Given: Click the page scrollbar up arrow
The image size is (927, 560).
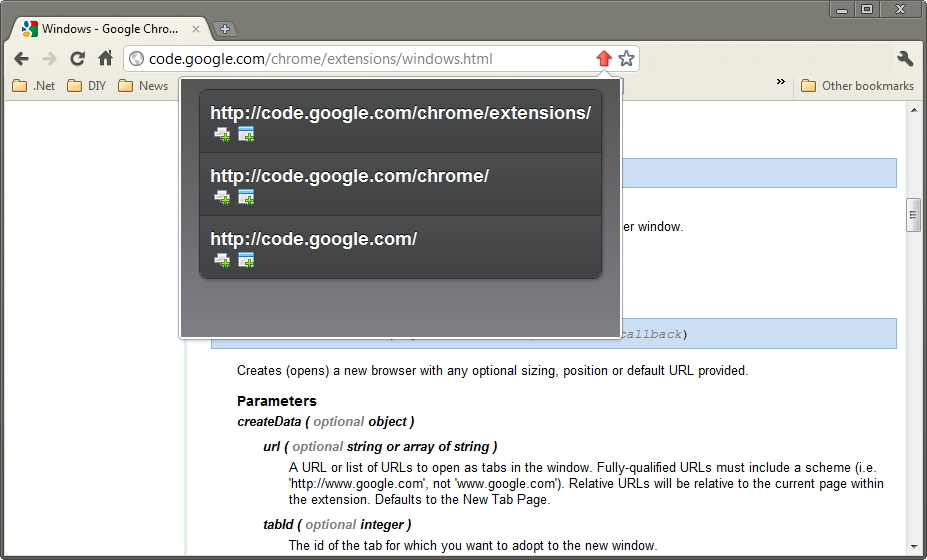Looking at the screenshot, I should click(914, 109).
